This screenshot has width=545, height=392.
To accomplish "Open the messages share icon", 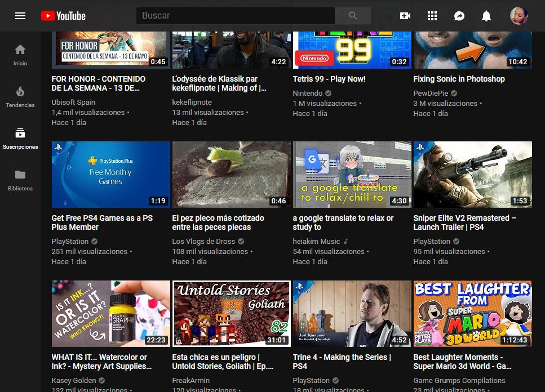I will tap(459, 16).
